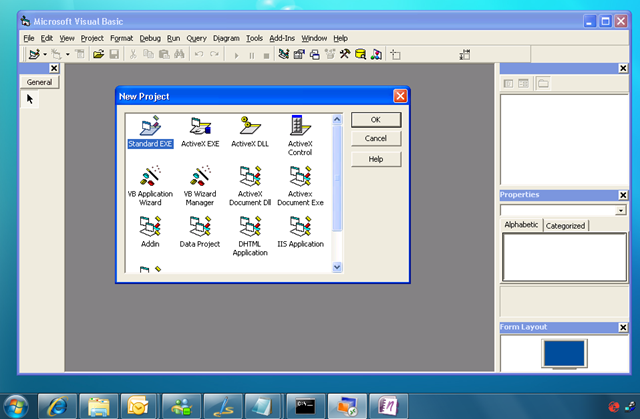Image resolution: width=640 pixels, height=419 pixels.
Task: Select the Data Project icon
Action: (x=200, y=232)
